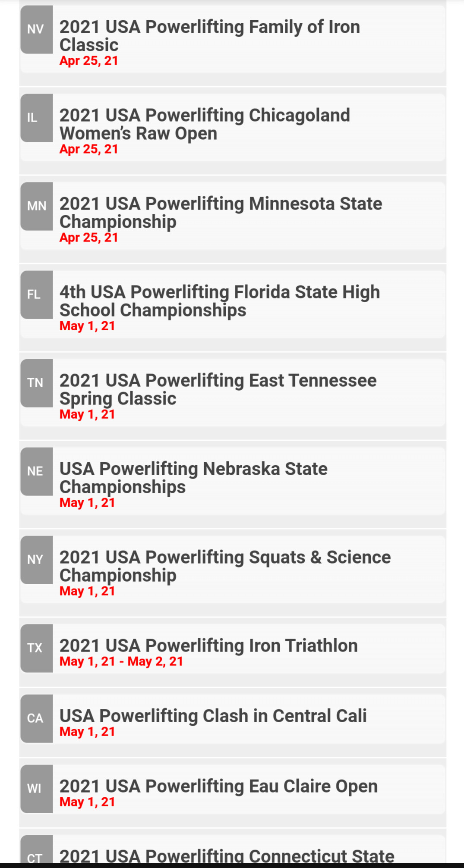Viewport: 464px width, 868px height.
Task: Tap the CA state badge
Action: (x=37, y=718)
